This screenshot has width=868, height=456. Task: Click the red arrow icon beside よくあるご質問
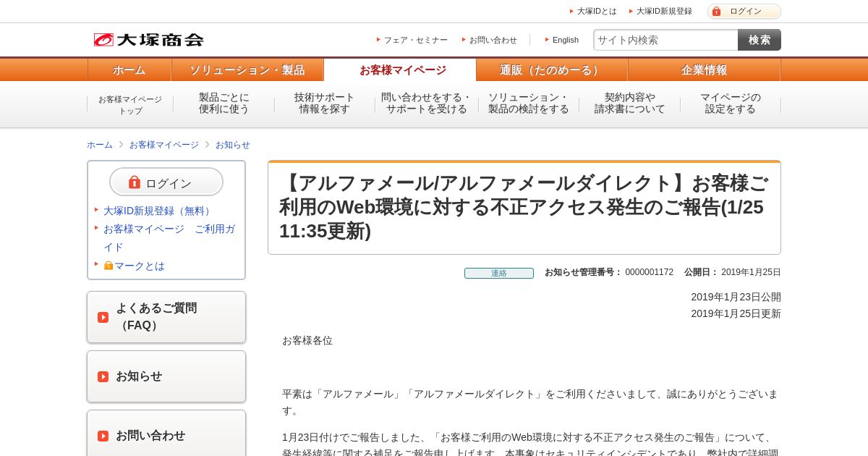pyautogui.click(x=103, y=317)
